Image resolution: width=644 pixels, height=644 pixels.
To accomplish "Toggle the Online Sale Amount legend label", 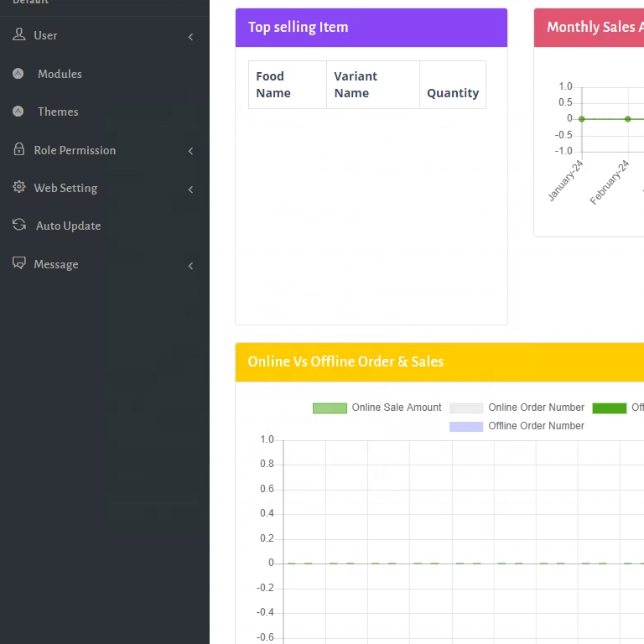I will click(396, 408).
